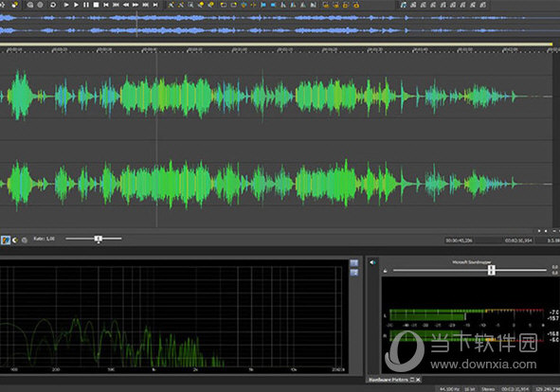
Task: Click the overview waveform strip at the top
Action: coord(280,24)
